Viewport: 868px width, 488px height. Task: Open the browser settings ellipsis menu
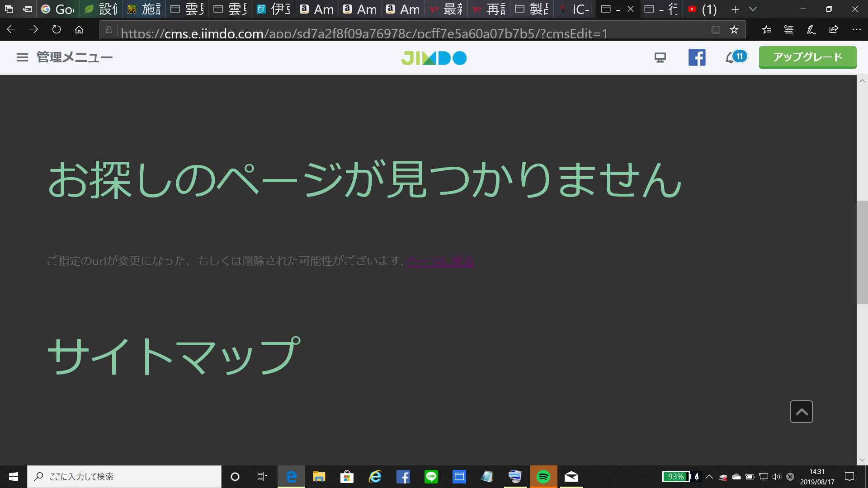857,30
